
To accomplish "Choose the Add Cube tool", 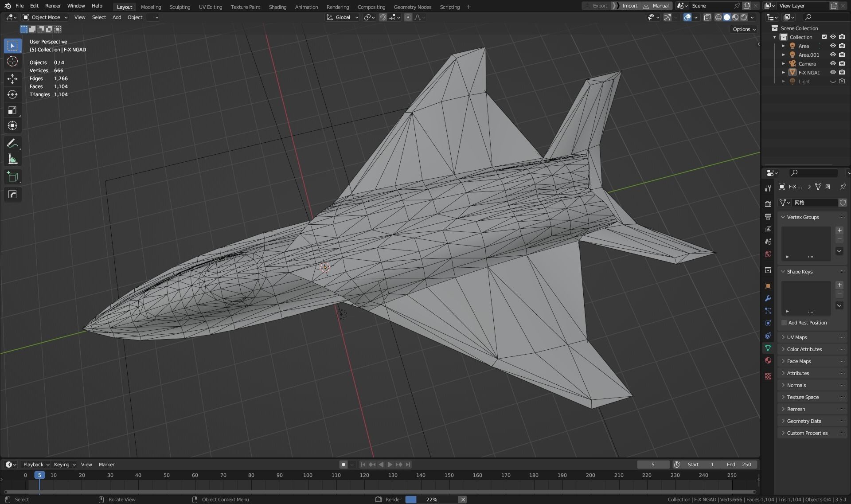I will pos(12,177).
